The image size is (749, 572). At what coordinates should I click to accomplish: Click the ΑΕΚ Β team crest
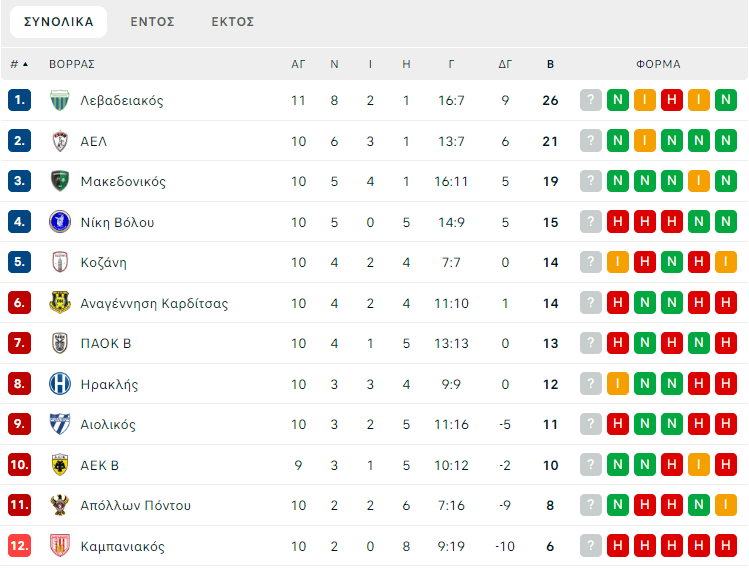tap(60, 465)
